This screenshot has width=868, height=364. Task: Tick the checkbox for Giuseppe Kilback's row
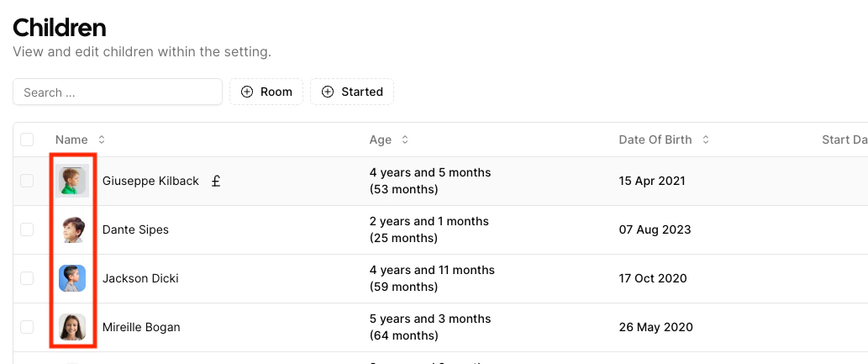click(x=27, y=181)
